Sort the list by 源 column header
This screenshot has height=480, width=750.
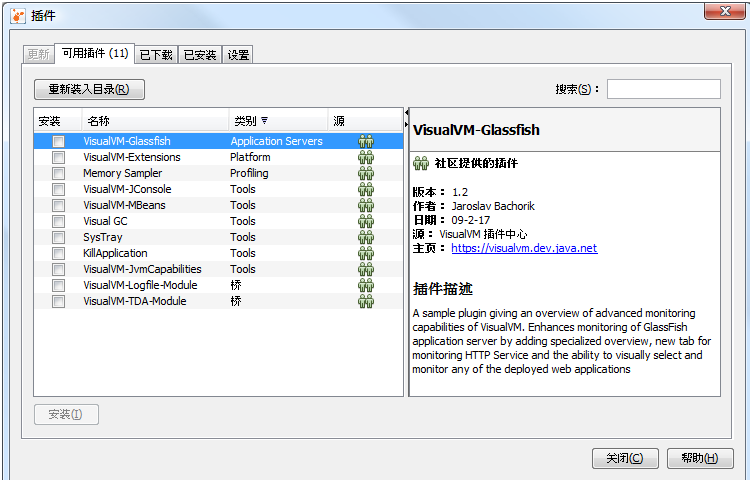click(x=365, y=121)
